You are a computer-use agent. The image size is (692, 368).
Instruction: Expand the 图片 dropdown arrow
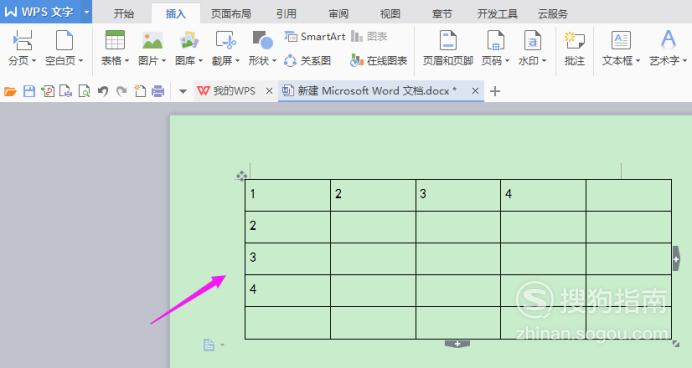[x=164, y=61]
